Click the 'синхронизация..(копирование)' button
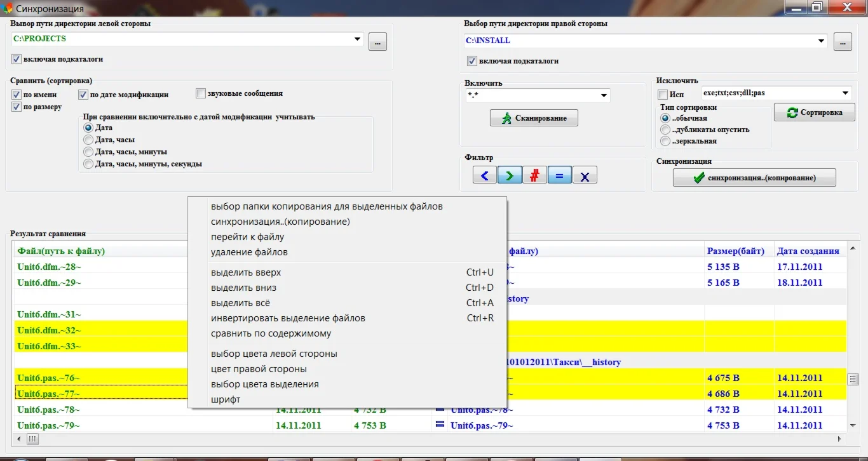This screenshot has height=461, width=868. (754, 178)
